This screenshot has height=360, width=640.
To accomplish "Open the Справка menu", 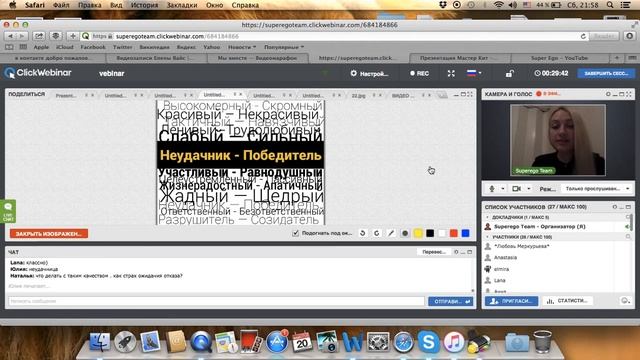I will (245, 5).
